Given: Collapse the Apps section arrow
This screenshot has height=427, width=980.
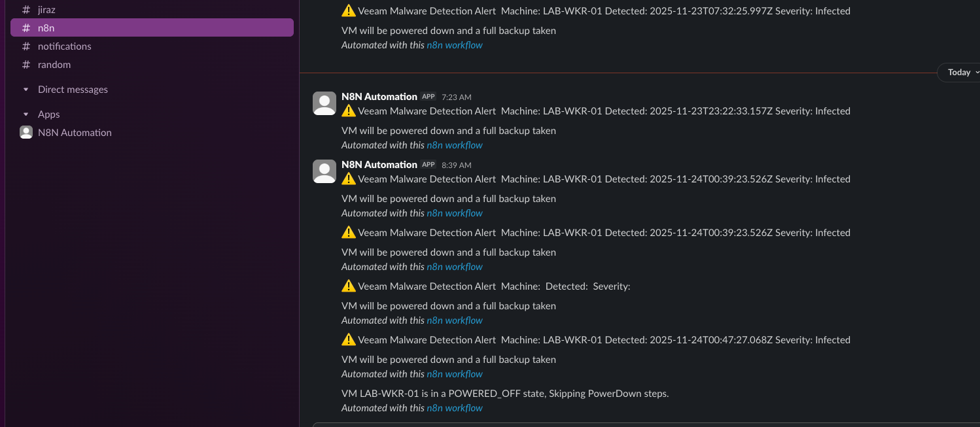Looking at the screenshot, I should (x=26, y=114).
